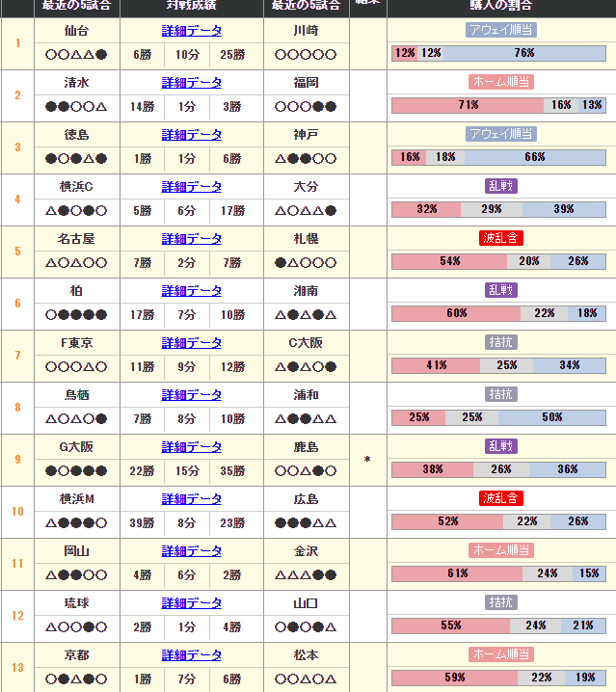
Task: Click the 乱戦 badge in the 横浜C row
Action: (501, 186)
